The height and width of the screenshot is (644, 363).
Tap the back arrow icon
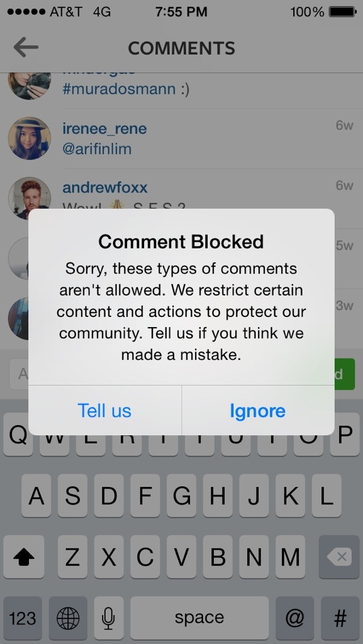[x=25, y=48]
